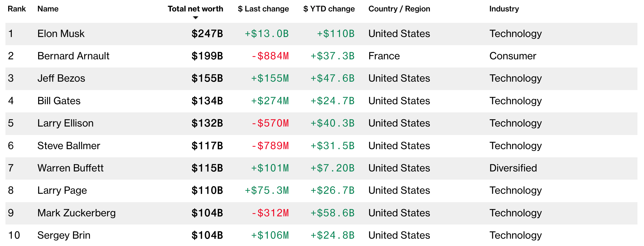The width and height of the screenshot is (644, 246).
Task: Click the sort arrow under Total net worth
Action: coord(195,18)
